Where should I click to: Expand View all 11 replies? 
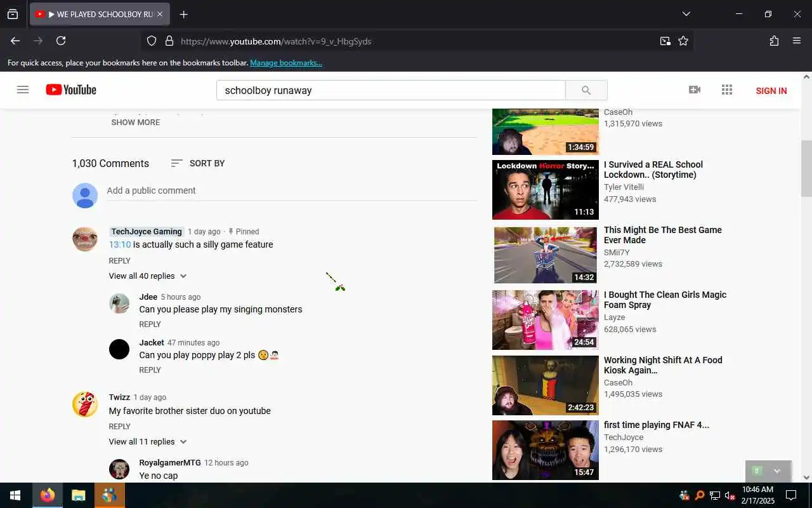click(x=148, y=442)
